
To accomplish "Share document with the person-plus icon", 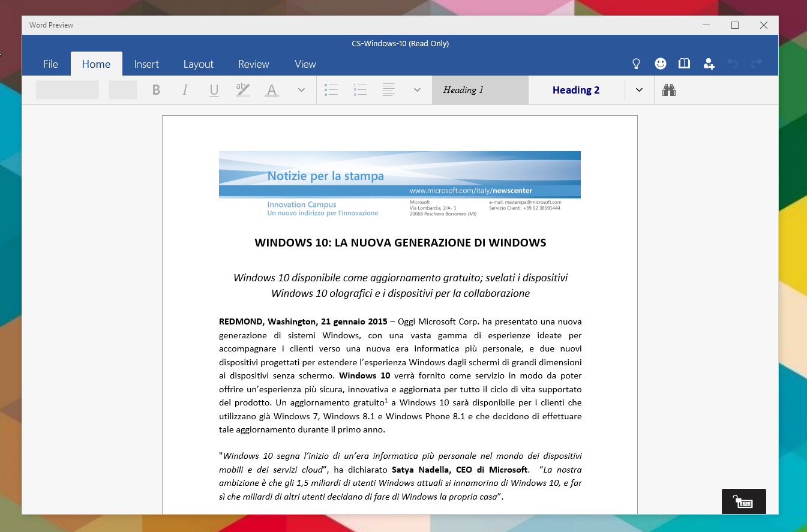I will pyautogui.click(x=709, y=64).
